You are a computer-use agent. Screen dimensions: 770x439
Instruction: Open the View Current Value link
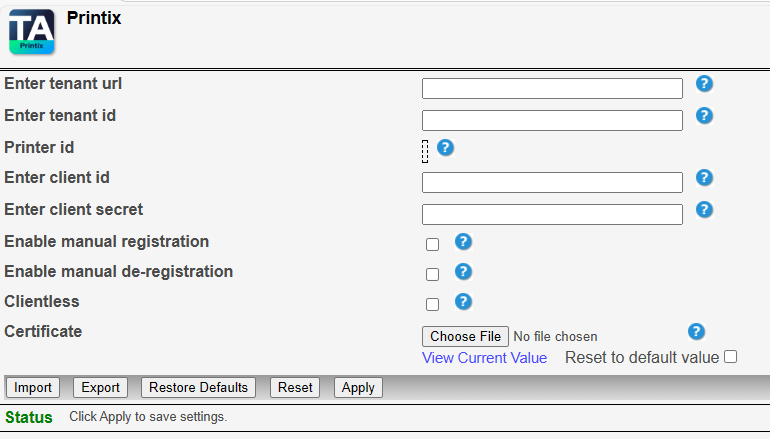pyautogui.click(x=484, y=358)
